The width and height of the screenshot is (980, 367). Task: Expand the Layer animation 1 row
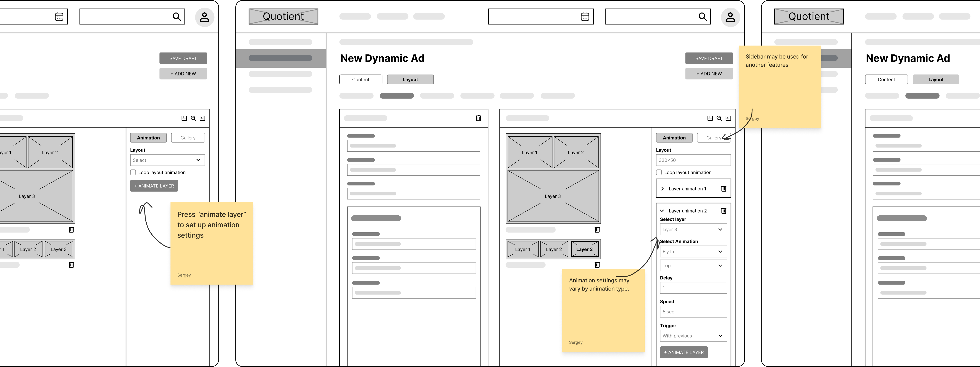click(662, 189)
